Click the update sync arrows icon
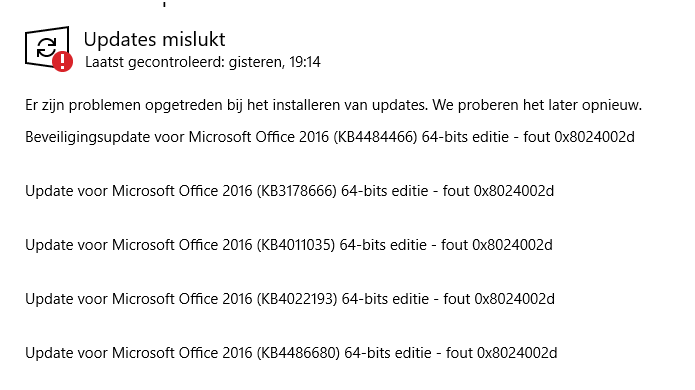 pos(47,47)
